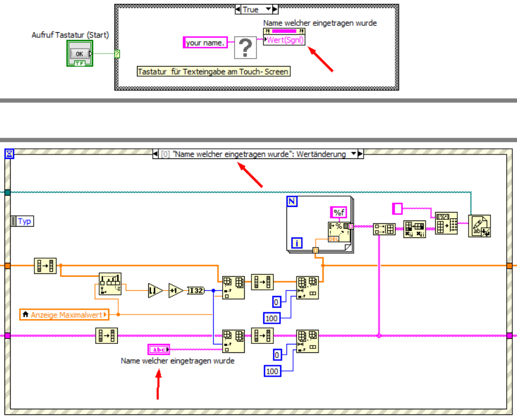Click the 'your name.' string constant
The image size is (517, 420).
coord(205,42)
